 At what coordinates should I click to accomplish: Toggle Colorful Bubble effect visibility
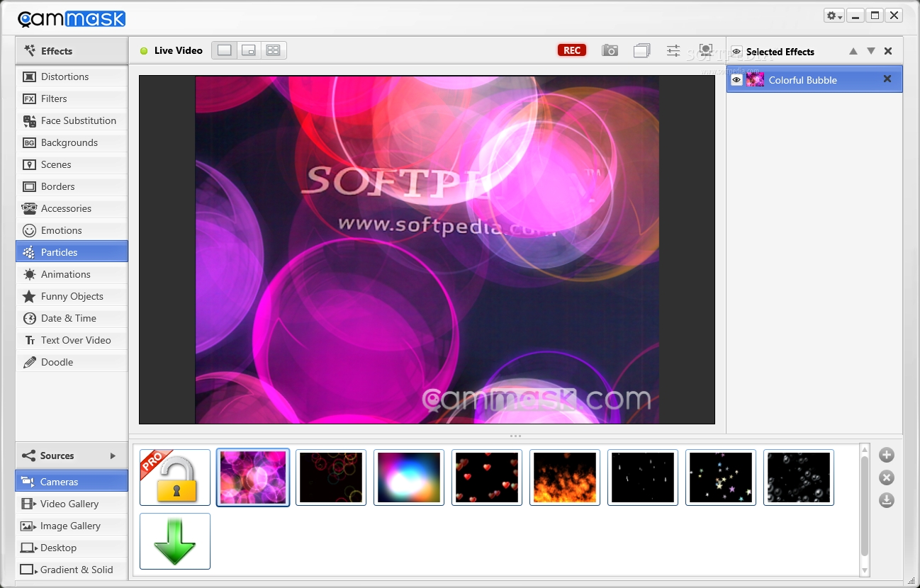pos(736,80)
